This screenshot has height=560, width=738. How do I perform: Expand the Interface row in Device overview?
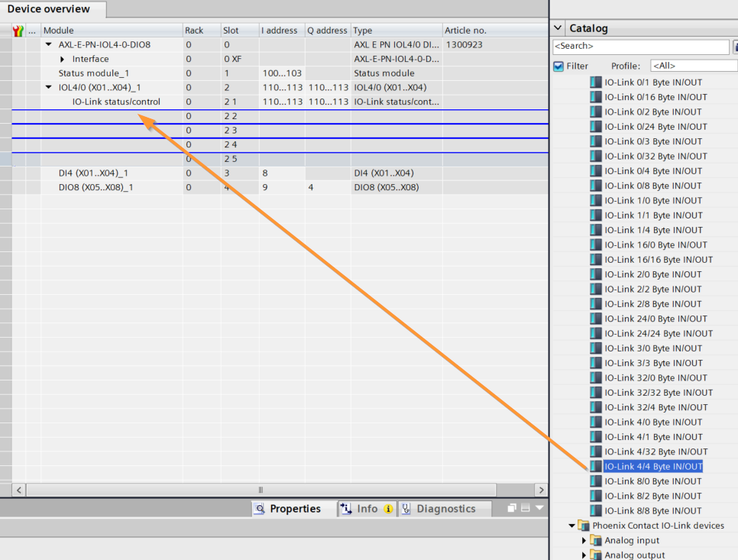point(63,60)
